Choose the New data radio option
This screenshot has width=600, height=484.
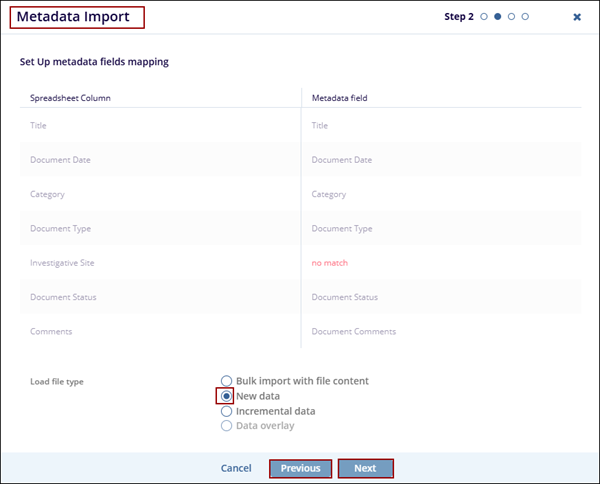pyautogui.click(x=227, y=396)
